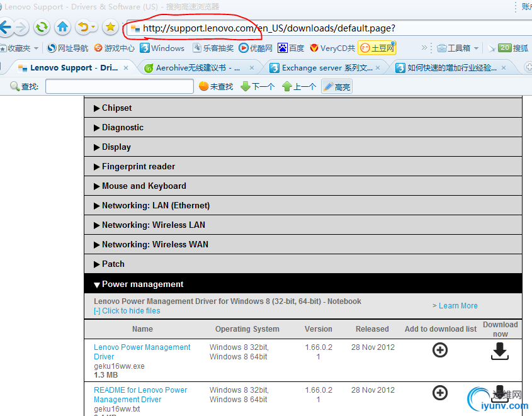Expand the Networking: Wireless LAN category
The width and height of the screenshot is (532, 416).
[303, 225]
